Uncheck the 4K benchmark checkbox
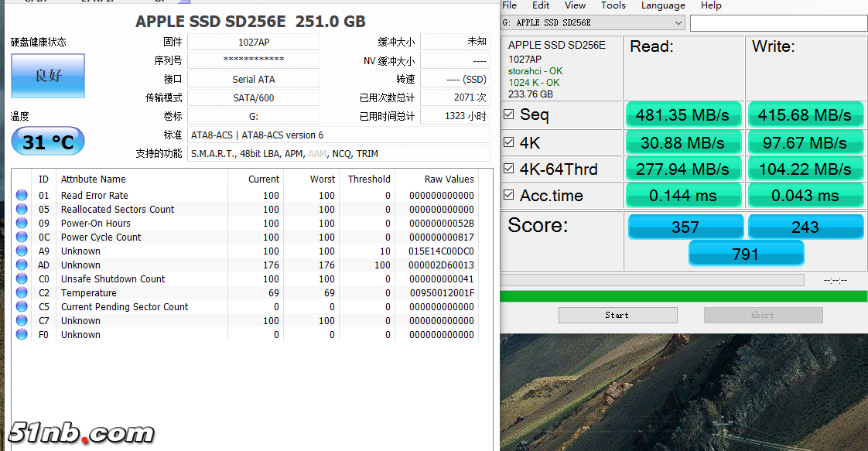This screenshot has height=451, width=868. point(509,142)
